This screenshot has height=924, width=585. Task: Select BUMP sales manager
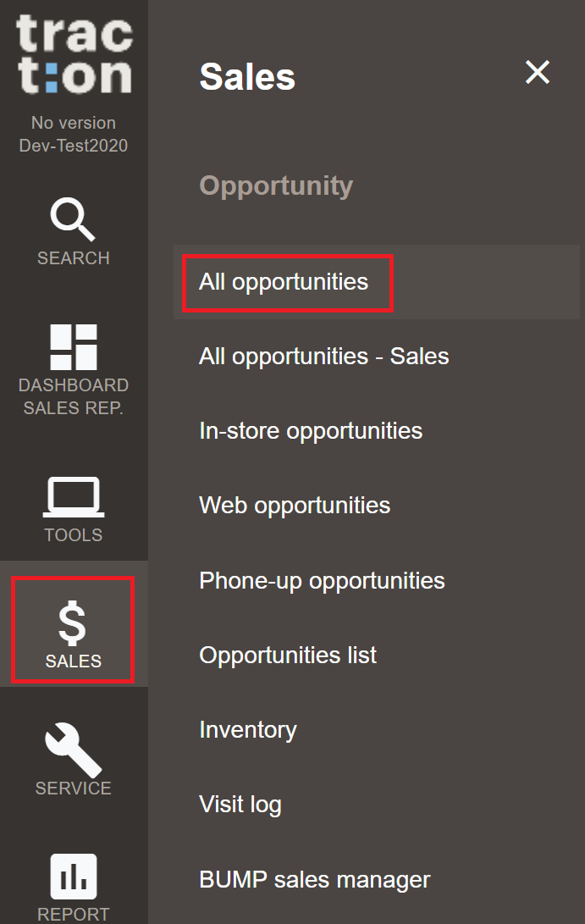[315, 880]
